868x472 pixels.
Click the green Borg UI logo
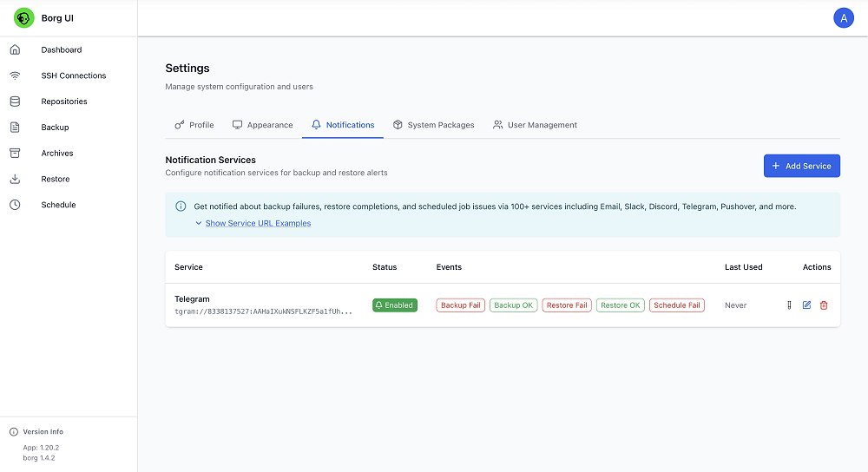(23, 18)
